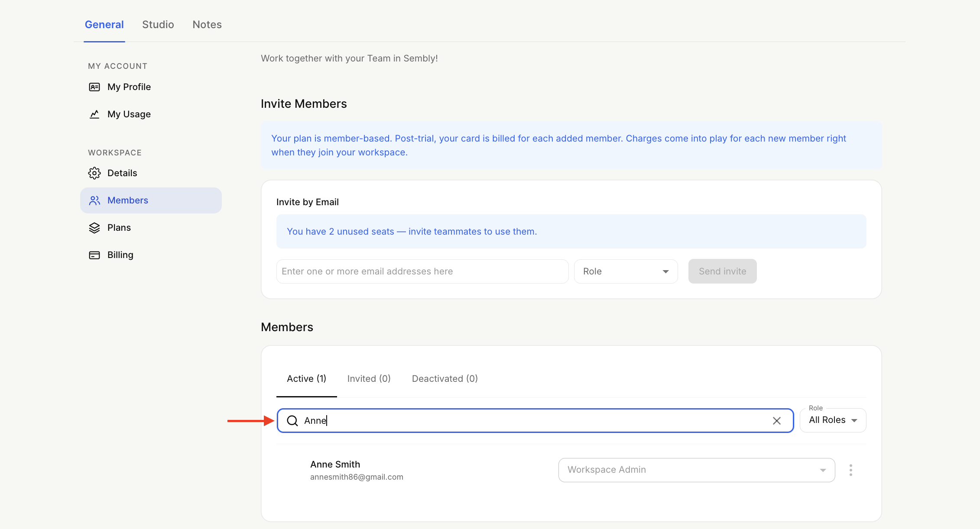The width and height of the screenshot is (980, 529).
Task: Clear the member search with X
Action: coord(777,421)
